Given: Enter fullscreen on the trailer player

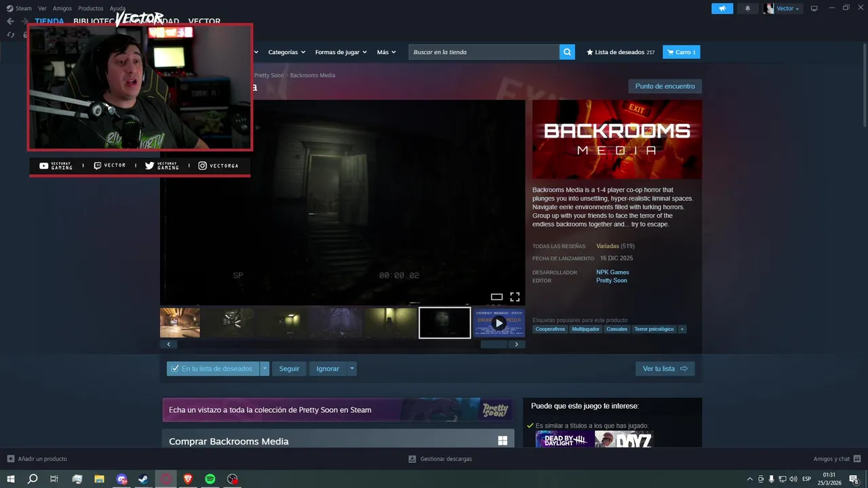Looking at the screenshot, I should [x=515, y=297].
